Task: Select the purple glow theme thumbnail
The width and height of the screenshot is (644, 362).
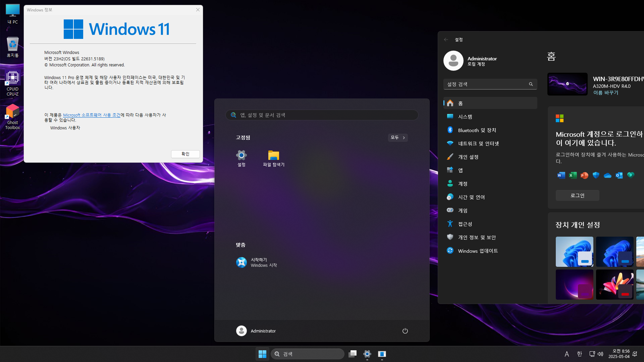Action: click(x=575, y=285)
